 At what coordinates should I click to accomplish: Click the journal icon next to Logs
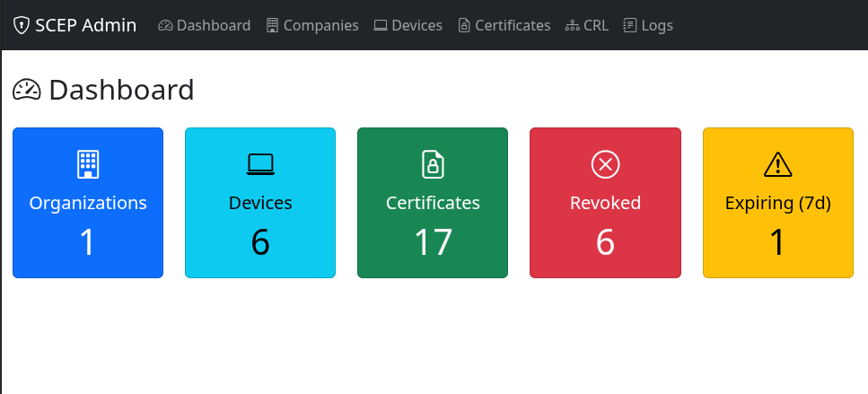[x=630, y=25]
